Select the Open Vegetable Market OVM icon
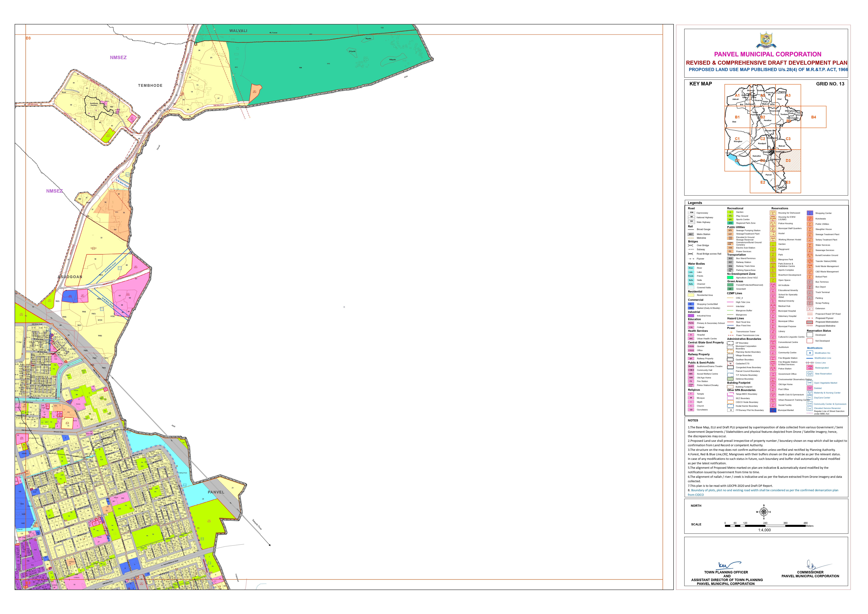 click(x=810, y=383)
